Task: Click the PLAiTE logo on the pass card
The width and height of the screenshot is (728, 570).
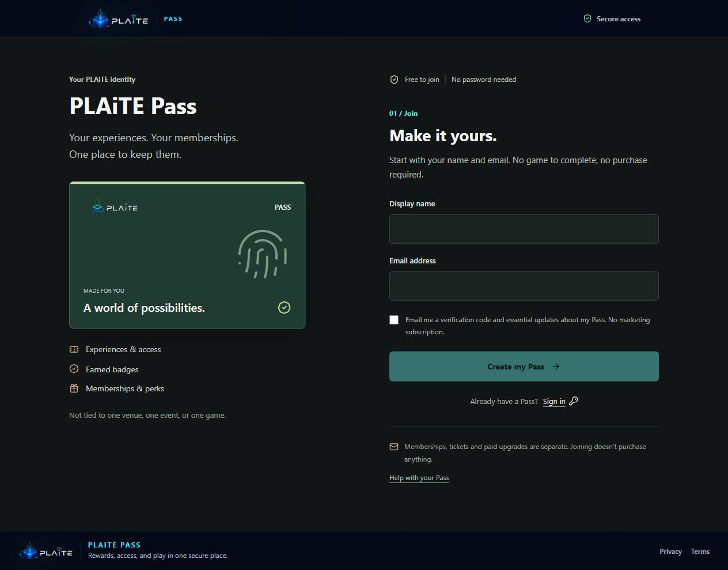Action: click(115, 207)
